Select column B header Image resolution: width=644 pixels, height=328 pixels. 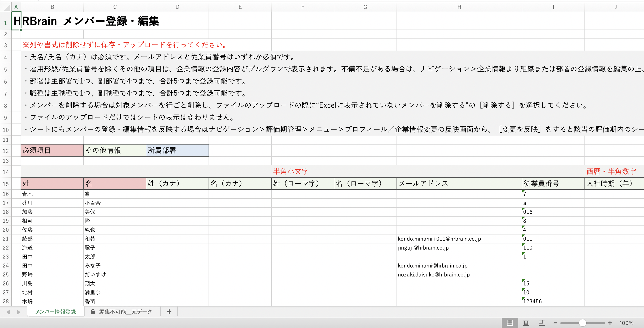pyautogui.click(x=52, y=7)
